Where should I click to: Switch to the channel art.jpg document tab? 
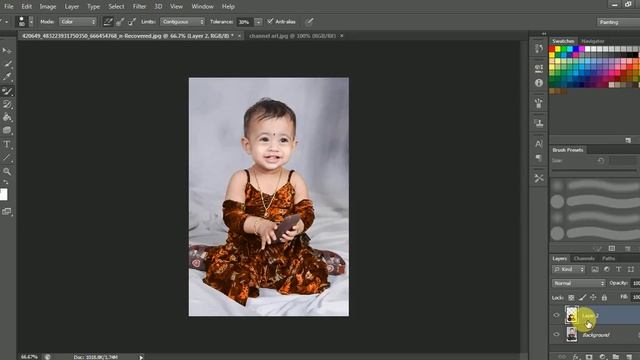pos(292,36)
